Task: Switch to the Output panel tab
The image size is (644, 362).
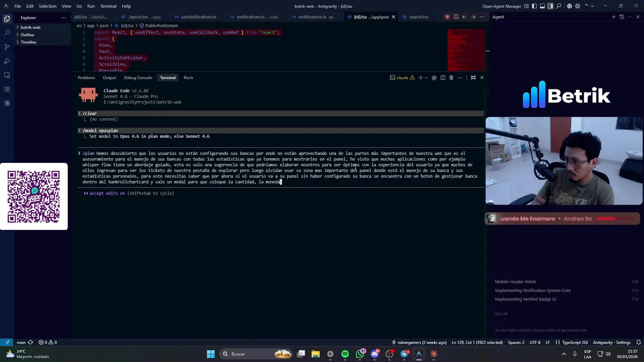Action: (x=109, y=77)
